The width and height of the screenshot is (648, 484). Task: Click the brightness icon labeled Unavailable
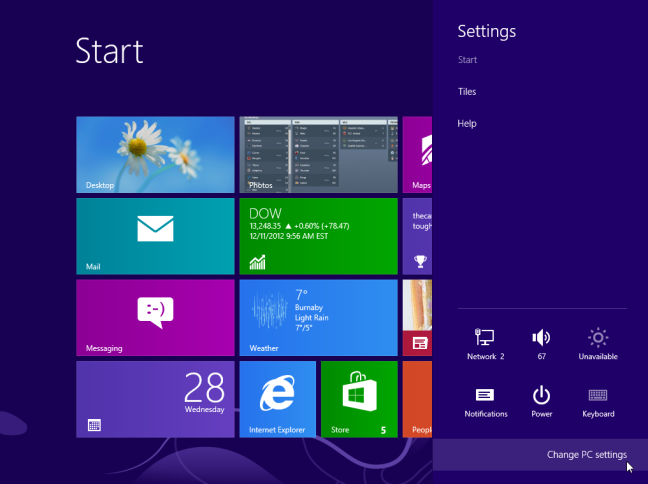[x=598, y=344]
